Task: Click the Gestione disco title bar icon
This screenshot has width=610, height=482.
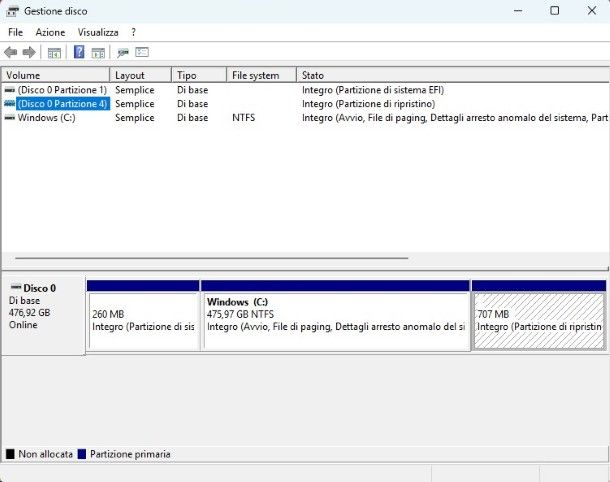Action: point(12,10)
